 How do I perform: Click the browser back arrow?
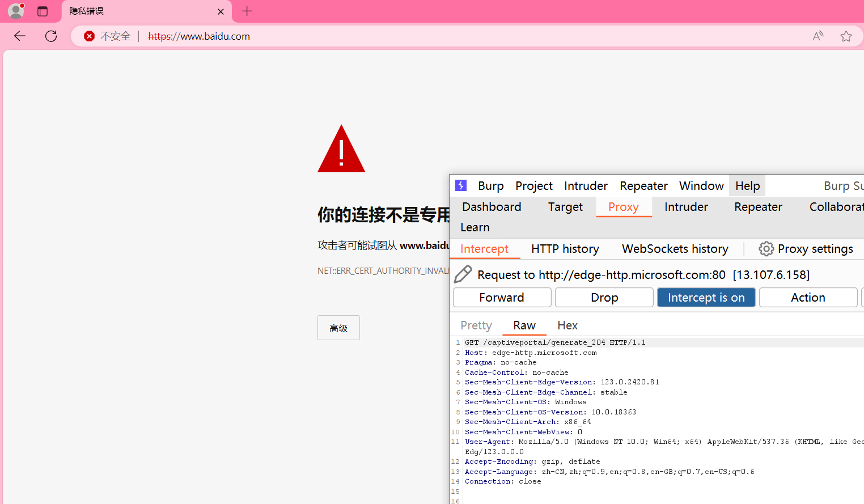click(x=20, y=36)
